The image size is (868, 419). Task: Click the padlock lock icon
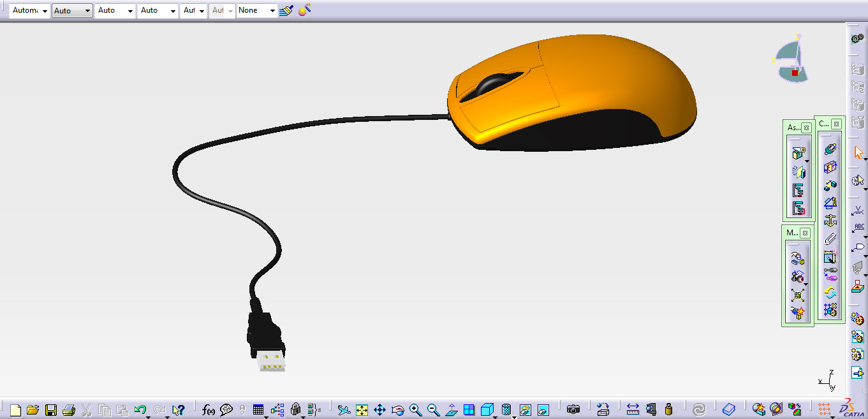(295, 410)
